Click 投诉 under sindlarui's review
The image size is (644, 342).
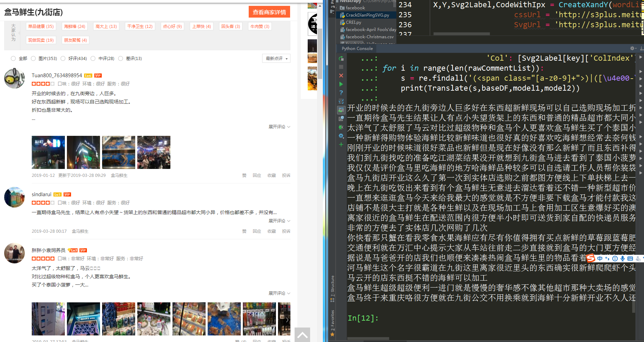pos(286,231)
